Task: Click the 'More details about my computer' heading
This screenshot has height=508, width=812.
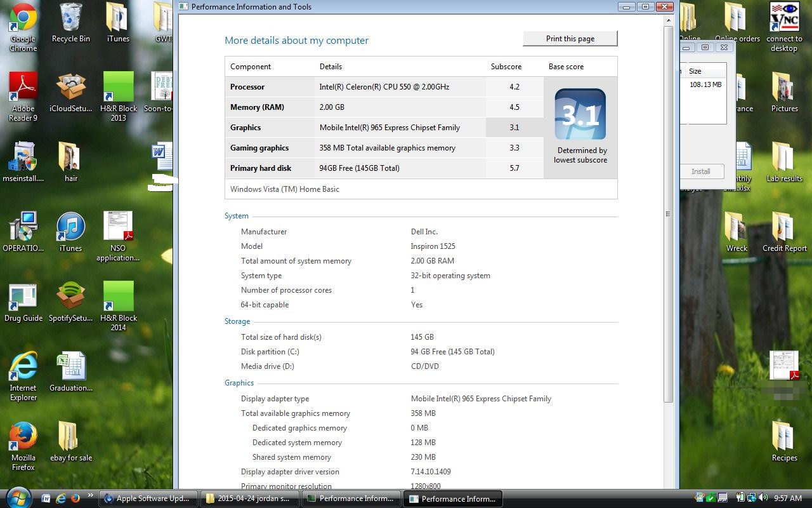Action: tap(296, 41)
